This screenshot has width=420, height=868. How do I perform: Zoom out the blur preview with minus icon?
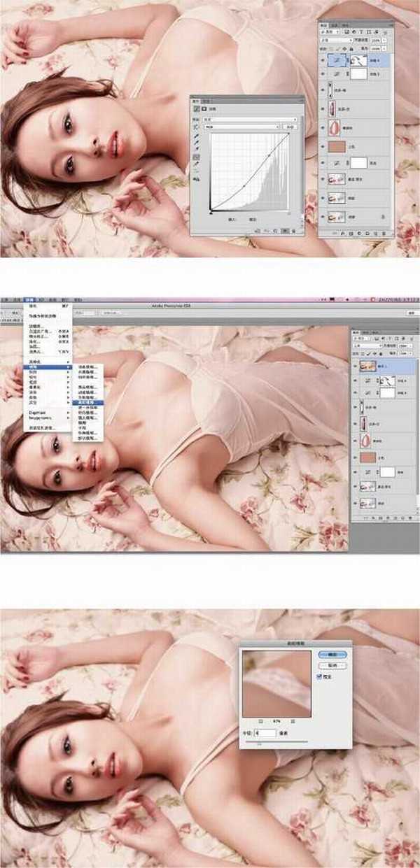[x=262, y=720]
